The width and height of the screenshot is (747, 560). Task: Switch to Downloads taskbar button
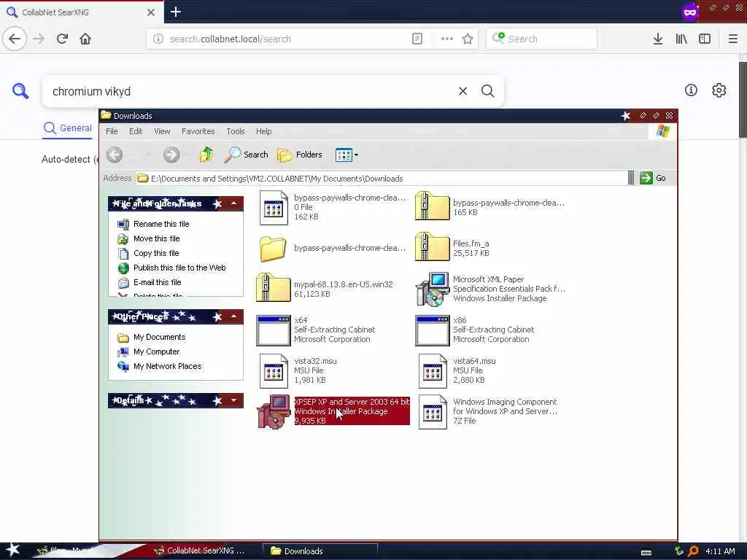coord(320,551)
